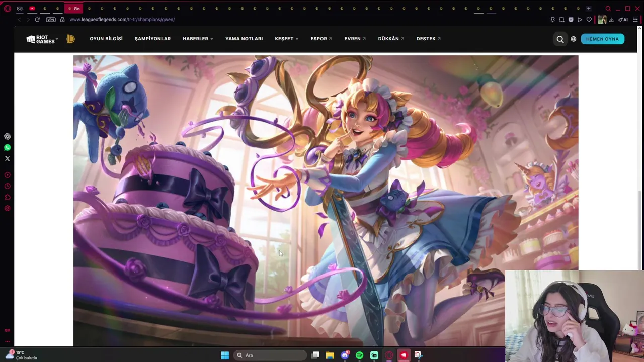Open the EVREN external link
This screenshot has height=362, width=644.
click(355, 39)
